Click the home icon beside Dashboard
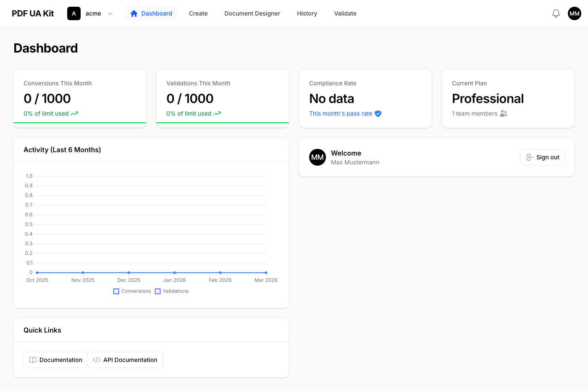 (x=134, y=13)
